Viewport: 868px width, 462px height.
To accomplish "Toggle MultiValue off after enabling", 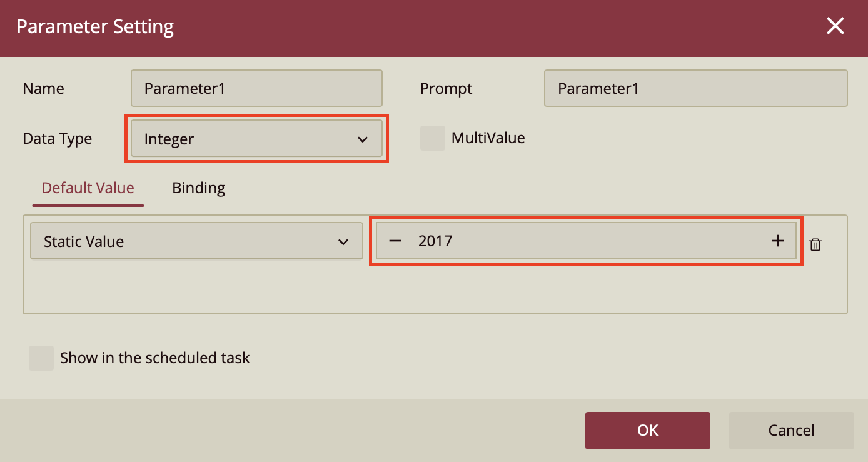I will (433, 138).
